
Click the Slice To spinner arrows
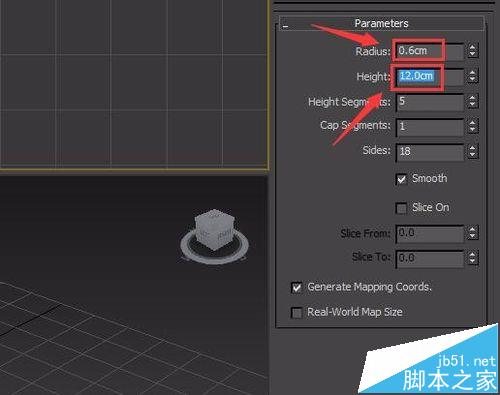[472, 258]
